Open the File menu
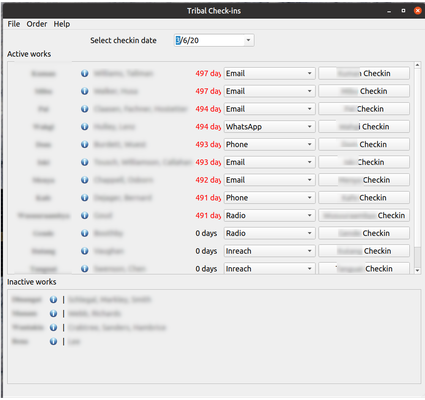The width and height of the screenshot is (425, 400). point(14,24)
